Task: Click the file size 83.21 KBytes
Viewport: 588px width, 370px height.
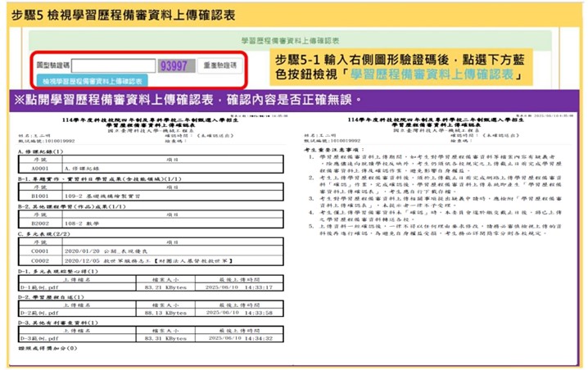Action: point(165,287)
